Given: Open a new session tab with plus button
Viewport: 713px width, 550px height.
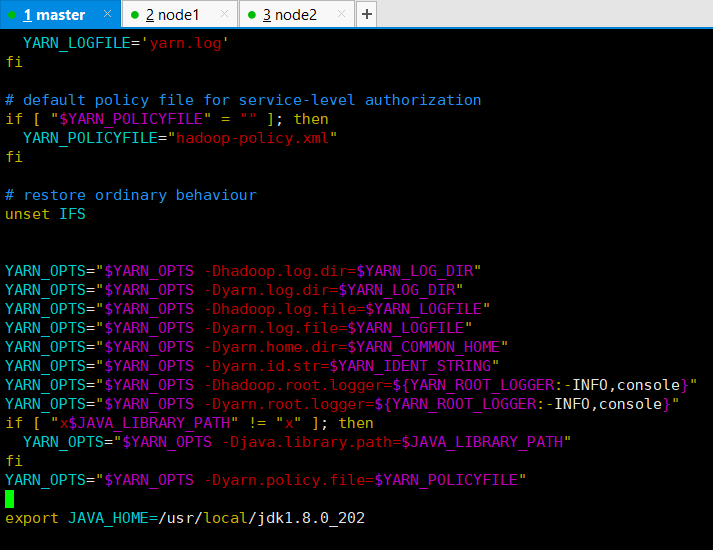Looking at the screenshot, I should (367, 15).
